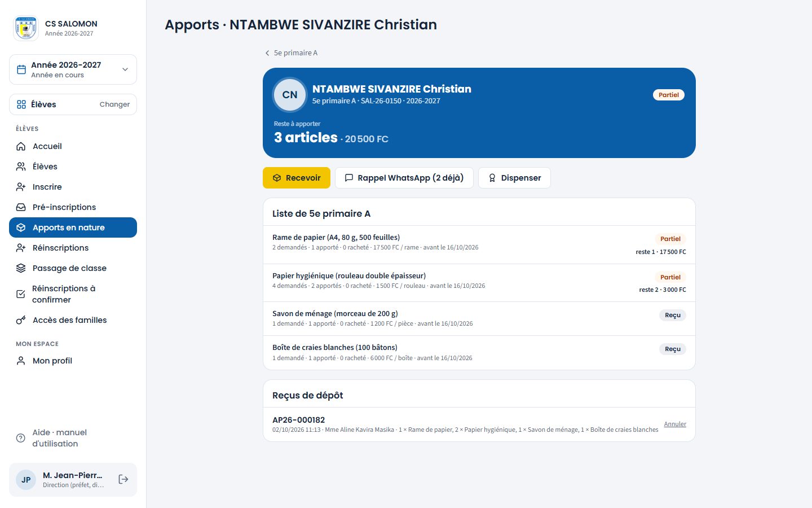The height and width of the screenshot is (508, 812).
Task: Click Annuler link for receipt AP26-000182
Action: pos(675,424)
